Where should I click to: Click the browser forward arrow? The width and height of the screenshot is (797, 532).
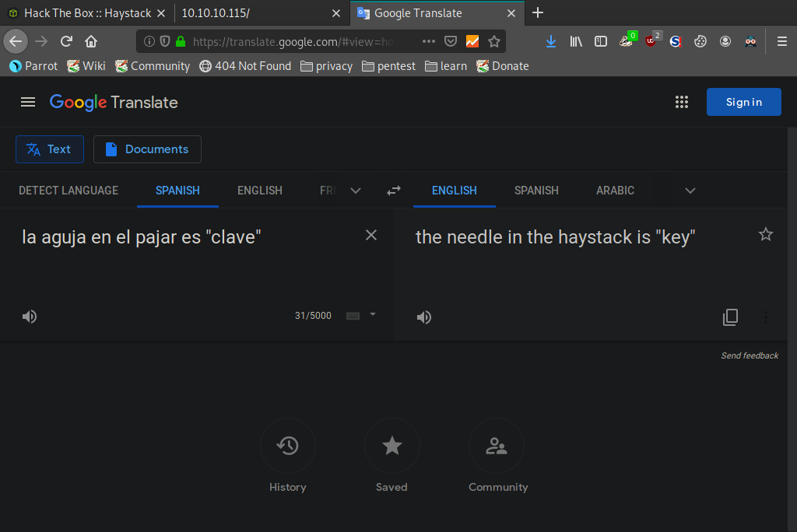click(x=41, y=41)
